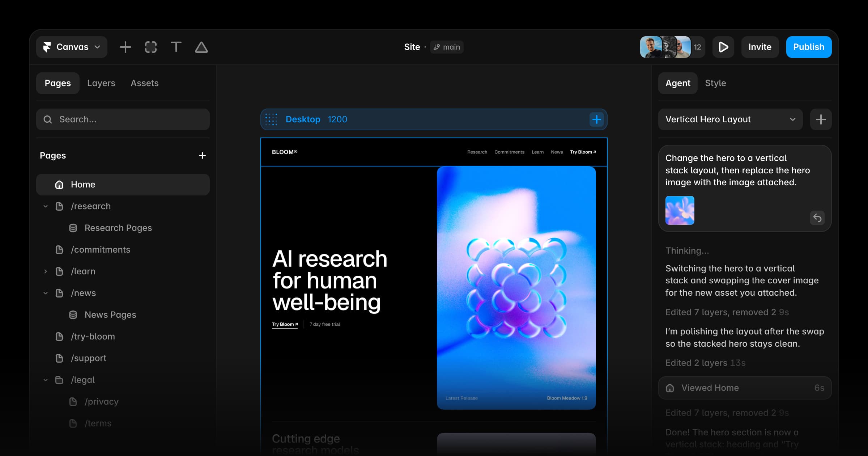Collapse the /legal folder chevron
The image size is (868, 456).
(46, 380)
